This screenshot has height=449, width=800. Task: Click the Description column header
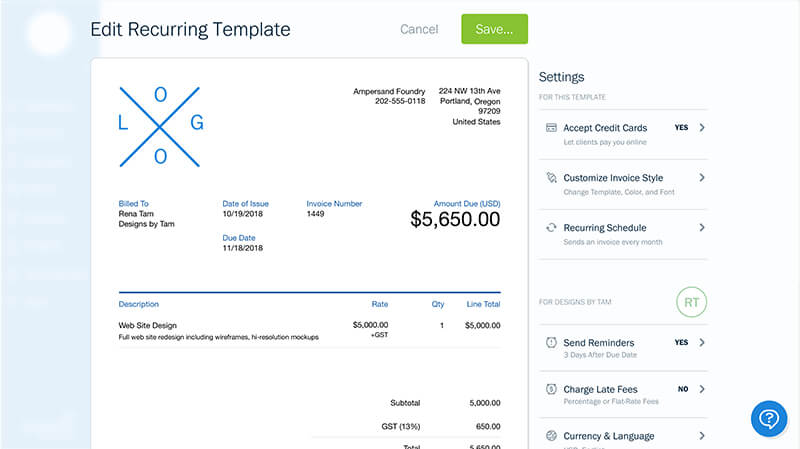(x=139, y=304)
